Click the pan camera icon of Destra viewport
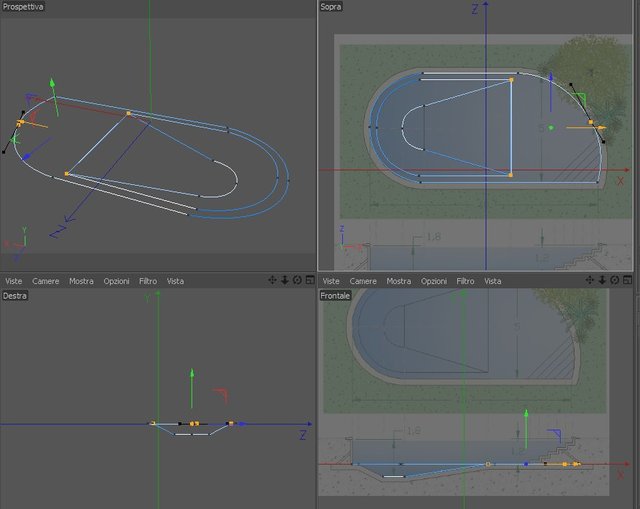 (x=272, y=280)
